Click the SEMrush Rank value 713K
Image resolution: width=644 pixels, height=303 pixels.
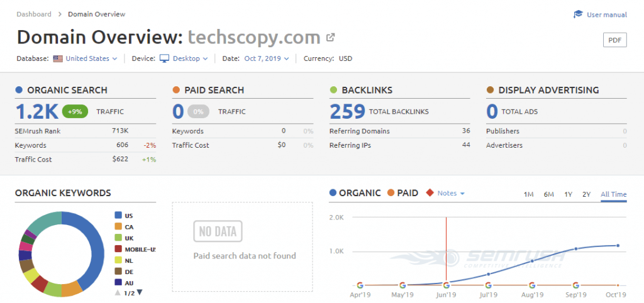[x=120, y=131]
